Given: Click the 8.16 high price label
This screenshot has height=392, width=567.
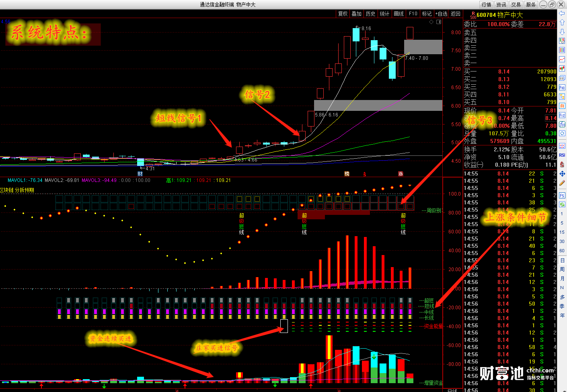Looking at the screenshot, I should tap(366, 29).
